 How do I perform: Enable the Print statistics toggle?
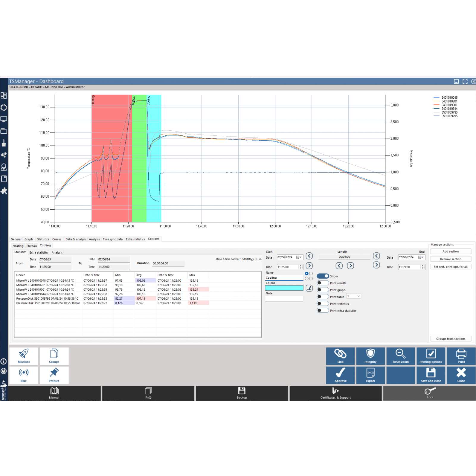(x=323, y=303)
